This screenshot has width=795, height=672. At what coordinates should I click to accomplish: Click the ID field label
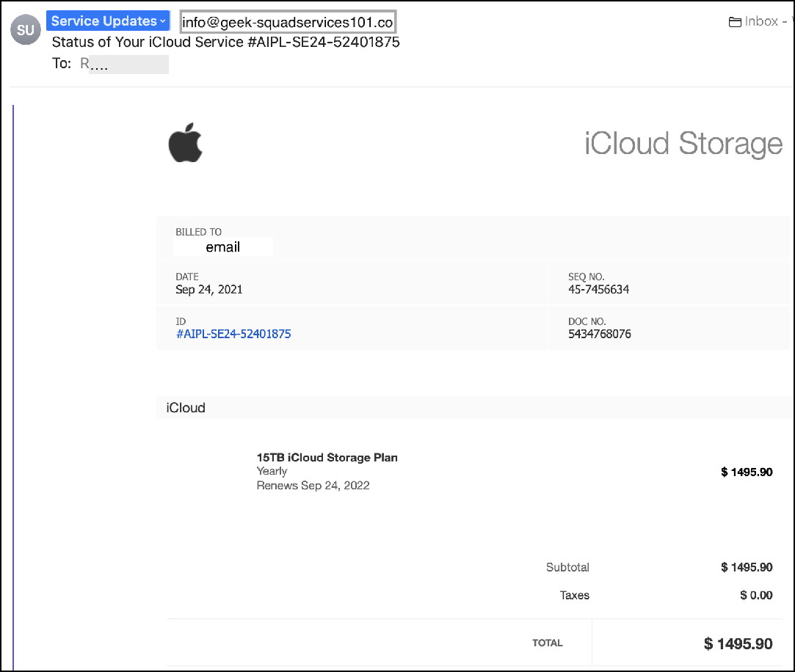coord(181,321)
